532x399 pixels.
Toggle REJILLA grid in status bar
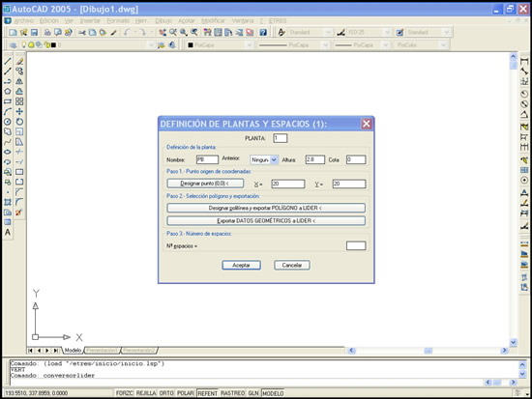click(x=146, y=393)
